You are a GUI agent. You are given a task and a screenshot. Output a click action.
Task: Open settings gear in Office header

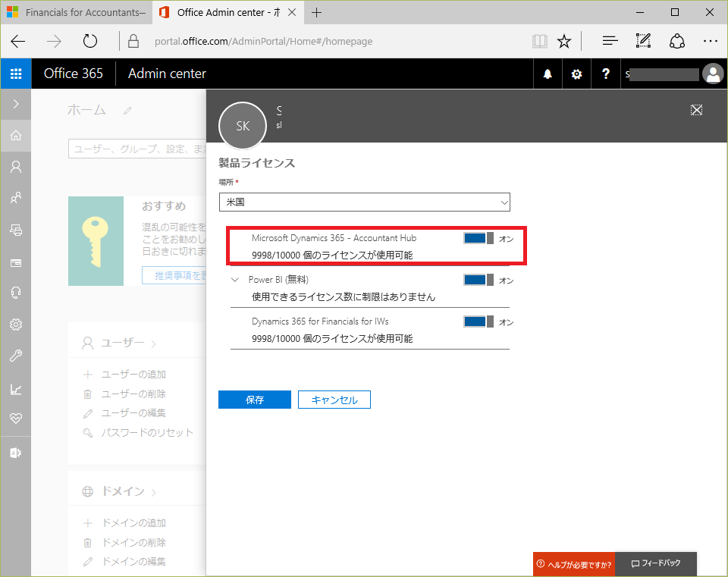[576, 74]
